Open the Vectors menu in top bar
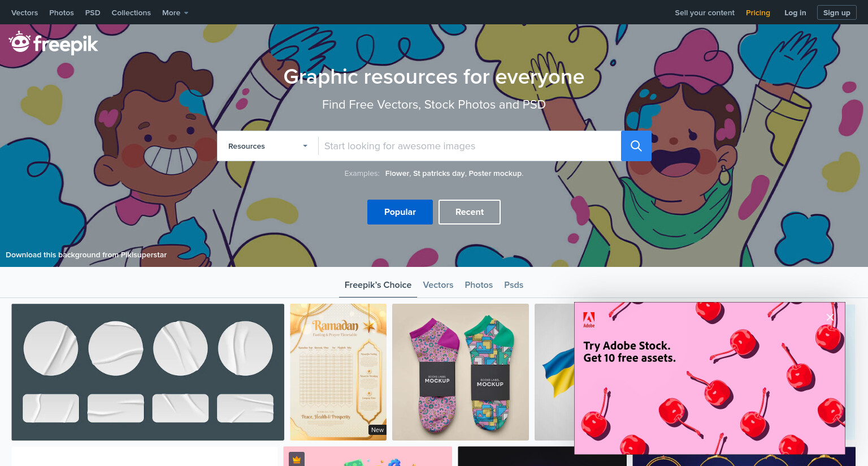The image size is (868, 466). (x=25, y=12)
